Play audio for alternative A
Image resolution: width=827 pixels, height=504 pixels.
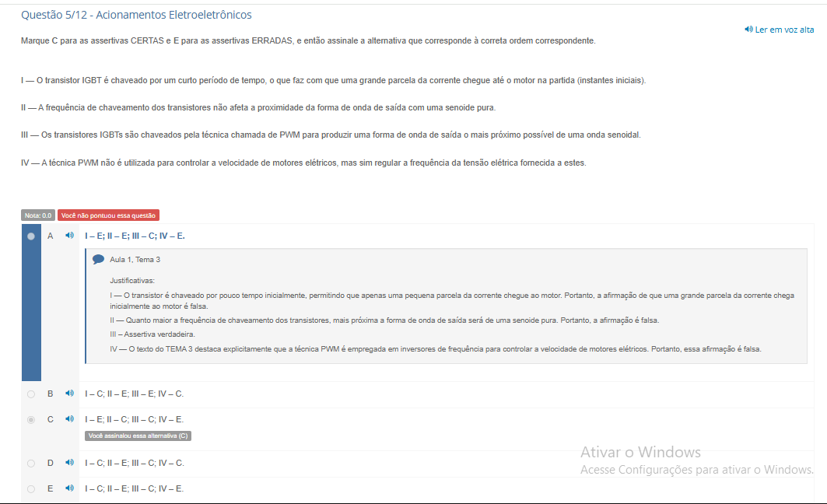click(x=69, y=236)
